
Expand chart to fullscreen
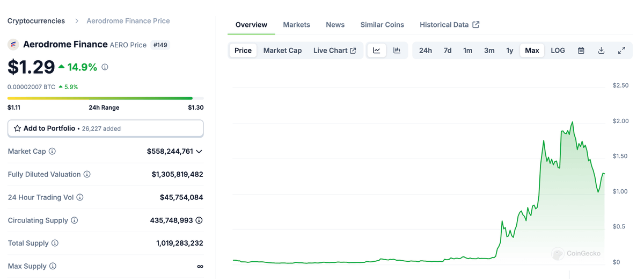point(621,51)
